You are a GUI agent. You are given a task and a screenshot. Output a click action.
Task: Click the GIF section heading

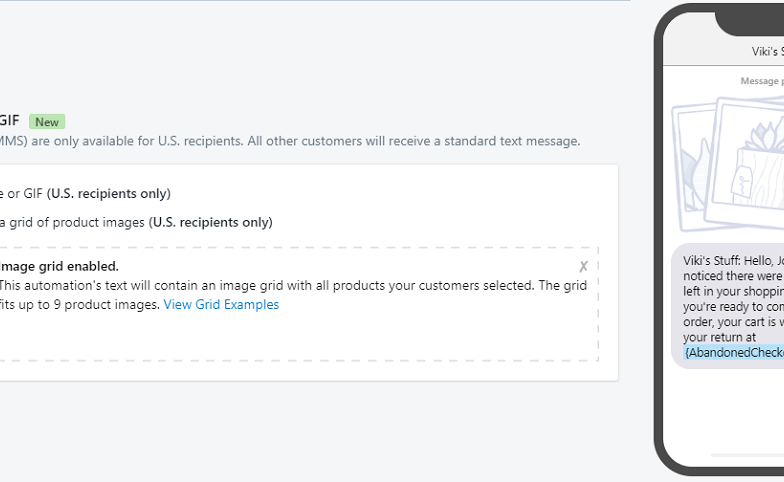pos(9,121)
